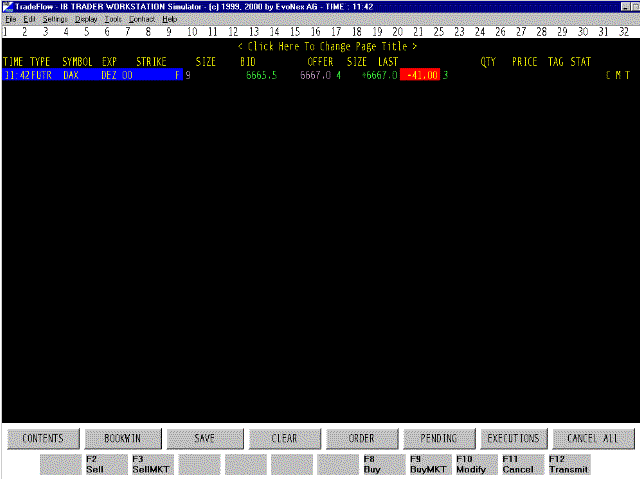
Task: Click the 11:42 time cell
Action: pos(16,75)
